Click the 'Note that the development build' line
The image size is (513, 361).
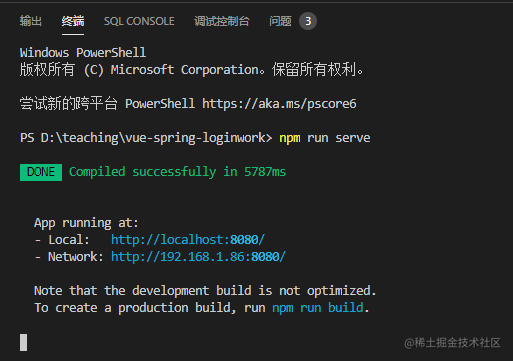pos(205,291)
